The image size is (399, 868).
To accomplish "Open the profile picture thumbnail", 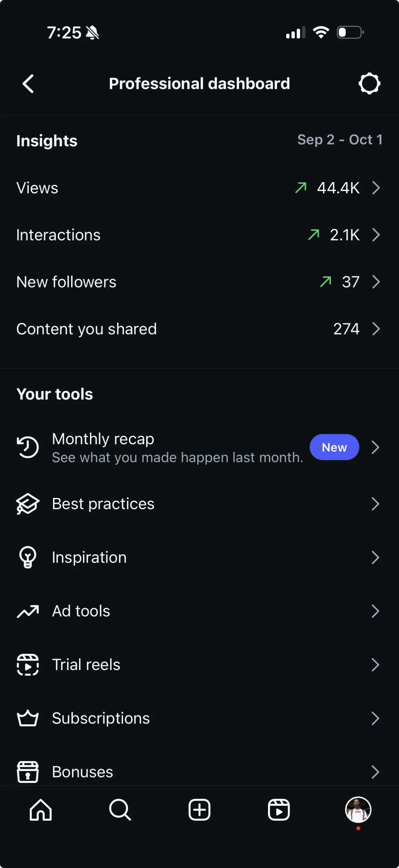I will point(358,810).
